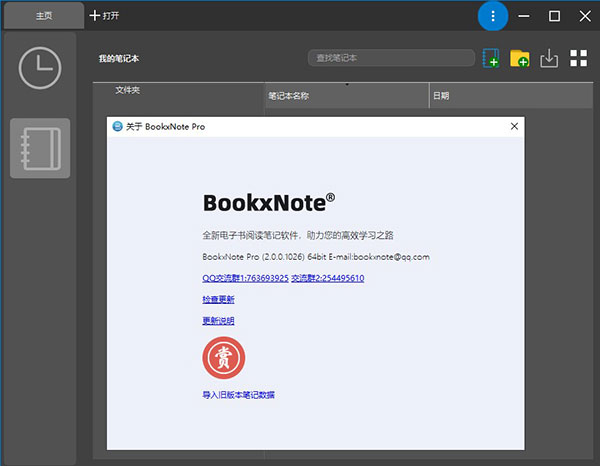Screen dimensions: 600x466
Task: Open the QQ交流群1:763693925 link
Action: tap(245, 278)
